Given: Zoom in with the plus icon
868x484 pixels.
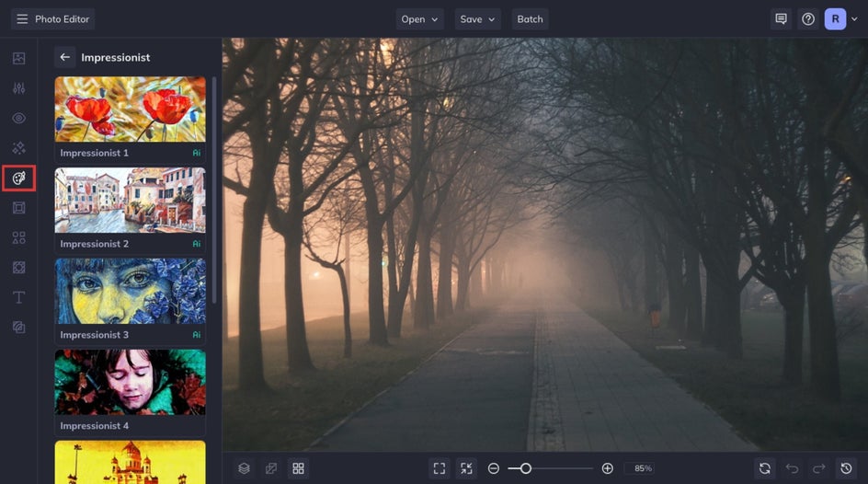Looking at the screenshot, I should (607, 468).
